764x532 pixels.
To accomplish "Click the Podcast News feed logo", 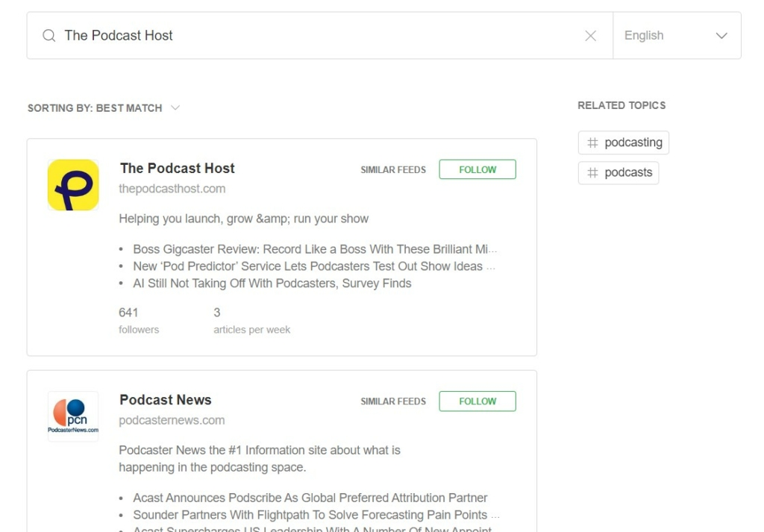I will [72, 416].
